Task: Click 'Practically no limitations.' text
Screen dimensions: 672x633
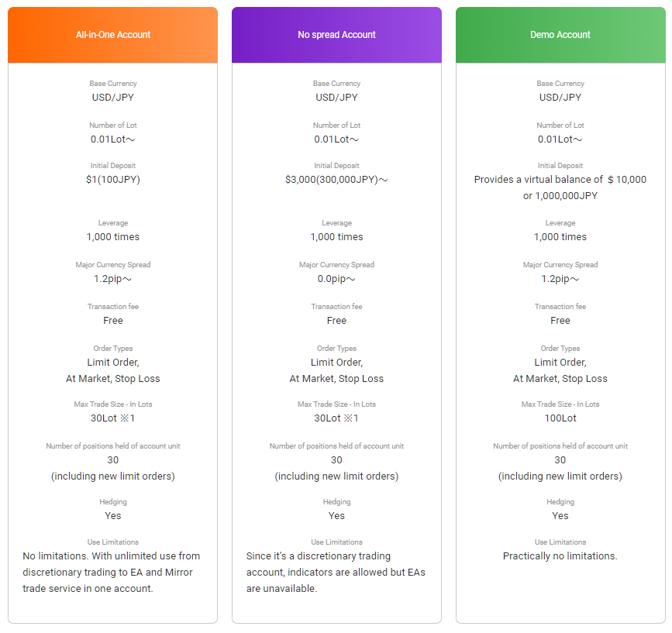Action: click(560, 556)
